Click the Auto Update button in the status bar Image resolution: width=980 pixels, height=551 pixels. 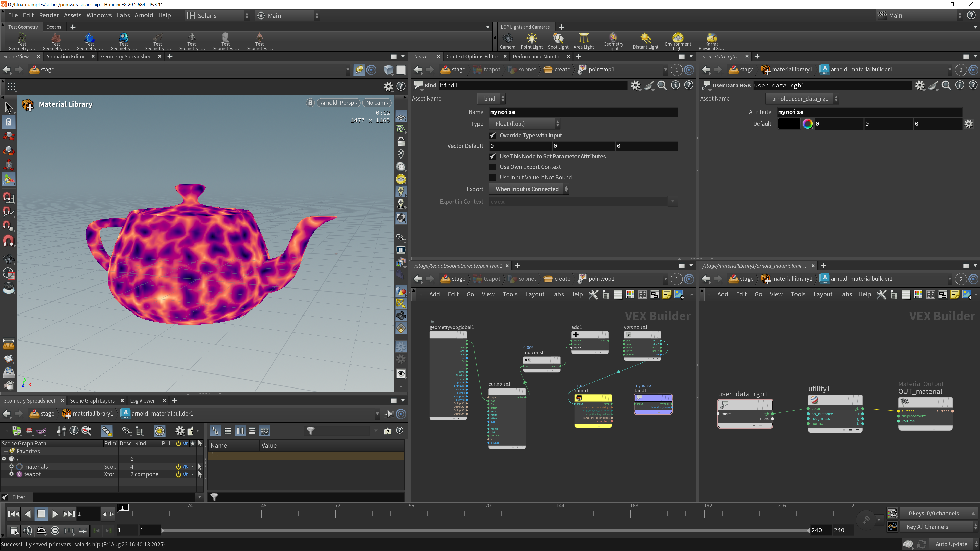pyautogui.click(x=951, y=544)
